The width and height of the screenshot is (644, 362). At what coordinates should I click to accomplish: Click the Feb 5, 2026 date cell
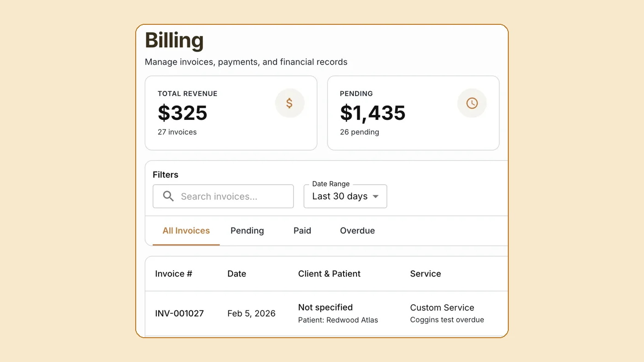(252, 313)
